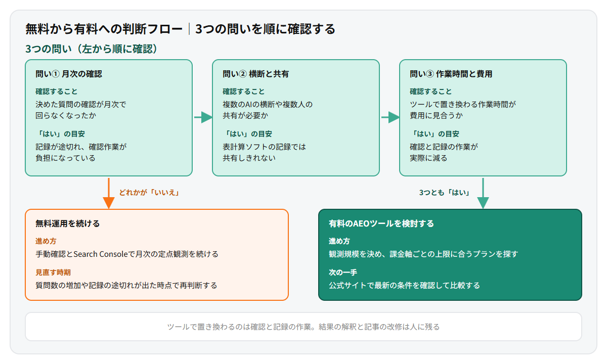Click '進め方' label in the orange card
The image size is (607, 364).
point(46,241)
